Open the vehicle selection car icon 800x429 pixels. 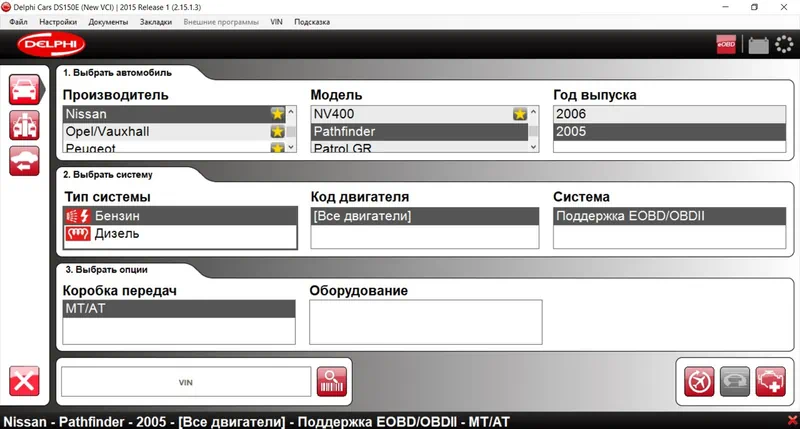(24, 90)
